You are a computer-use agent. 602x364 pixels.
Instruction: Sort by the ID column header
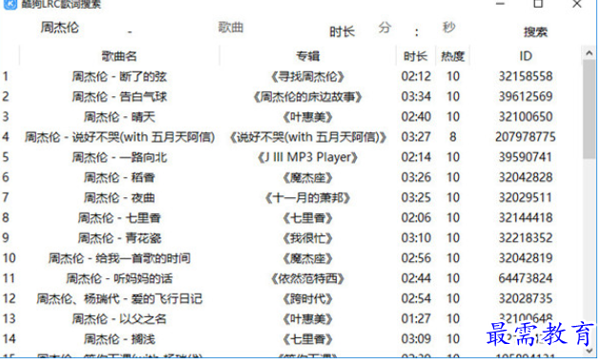click(526, 56)
